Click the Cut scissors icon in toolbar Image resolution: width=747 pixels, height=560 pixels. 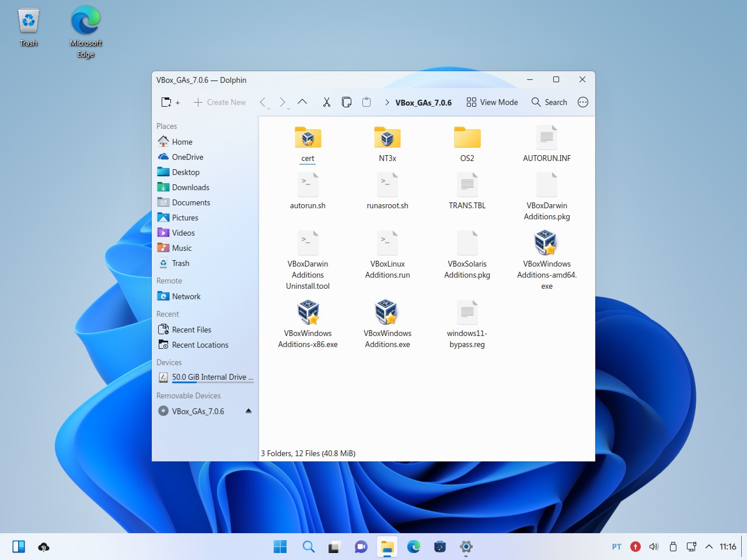pos(327,102)
